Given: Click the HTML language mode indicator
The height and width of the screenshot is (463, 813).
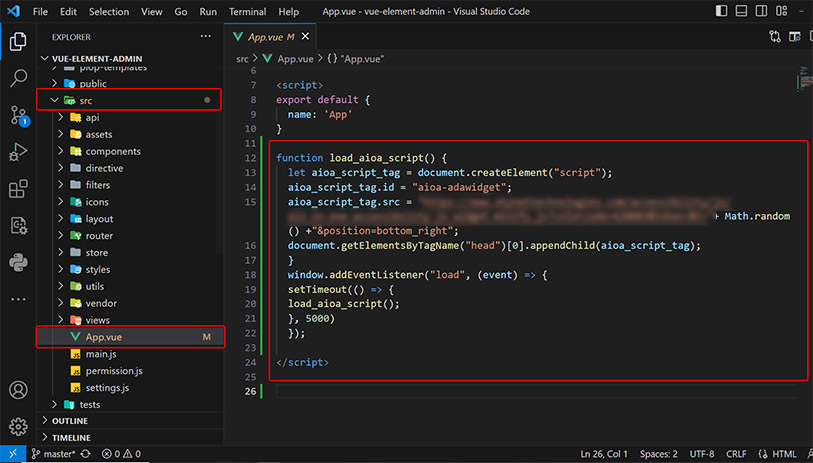Looking at the screenshot, I should (x=784, y=454).
